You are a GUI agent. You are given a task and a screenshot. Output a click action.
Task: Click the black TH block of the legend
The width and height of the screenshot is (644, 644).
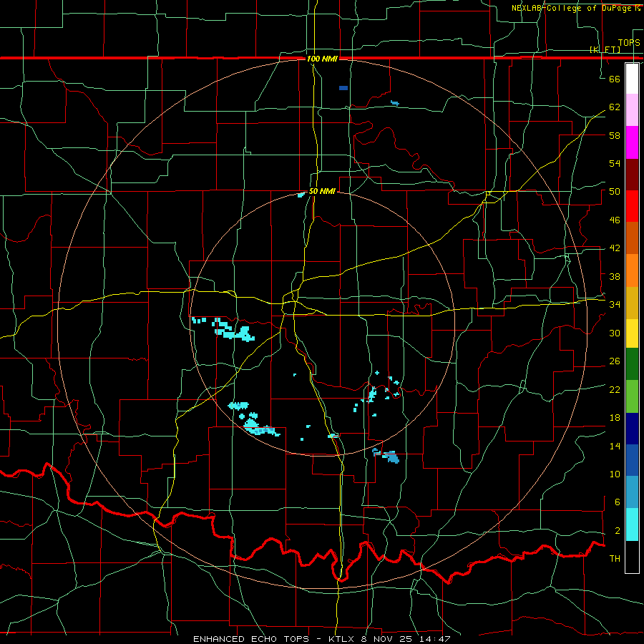point(632,557)
